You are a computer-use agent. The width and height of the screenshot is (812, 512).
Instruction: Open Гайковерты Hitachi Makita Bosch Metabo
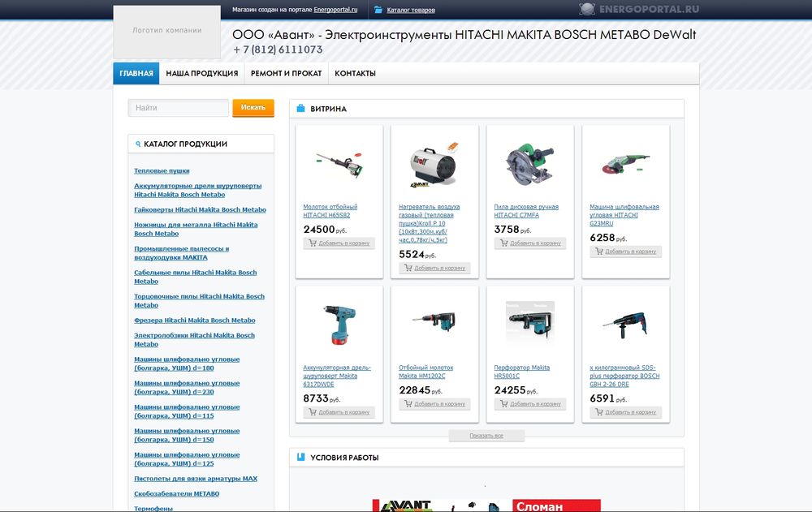[x=200, y=209]
